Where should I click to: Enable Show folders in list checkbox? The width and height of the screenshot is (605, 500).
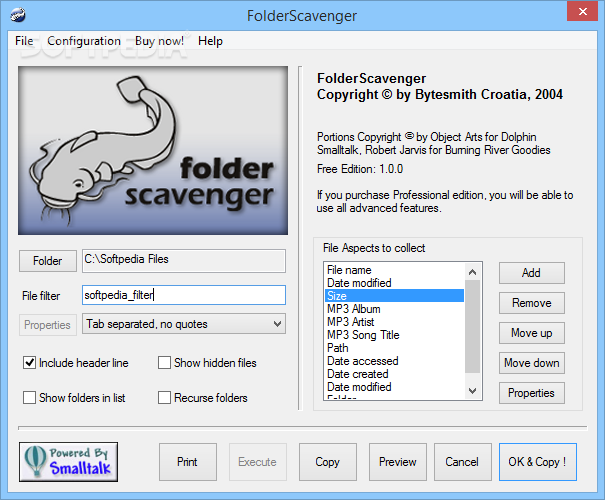29,397
